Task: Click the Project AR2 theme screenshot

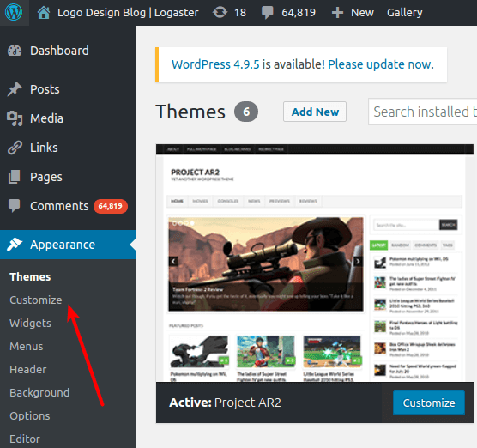Action: 315,263
